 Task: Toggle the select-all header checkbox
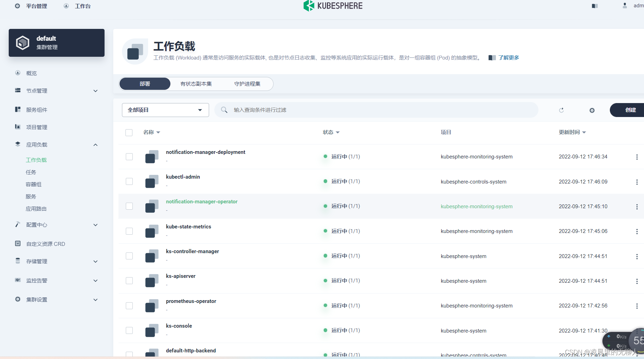click(x=129, y=133)
